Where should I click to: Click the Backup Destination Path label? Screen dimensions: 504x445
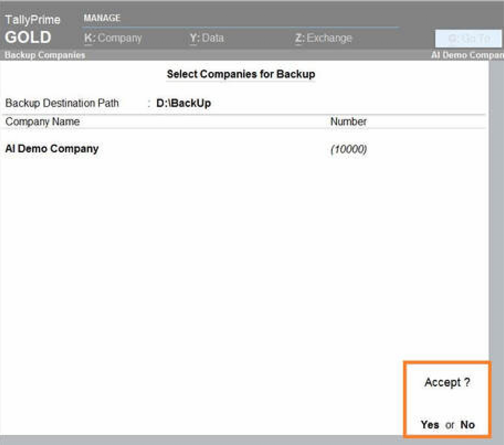pyautogui.click(x=62, y=103)
